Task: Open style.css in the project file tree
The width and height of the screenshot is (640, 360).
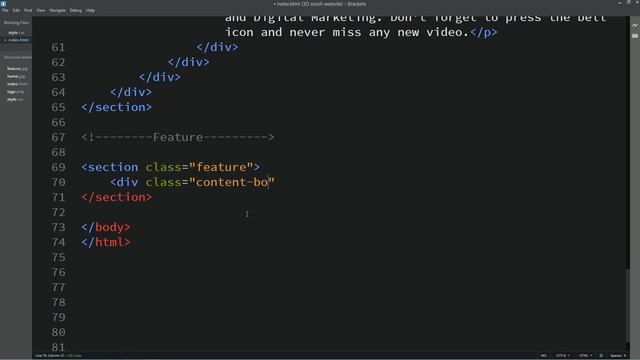Action: click(x=15, y=99)
